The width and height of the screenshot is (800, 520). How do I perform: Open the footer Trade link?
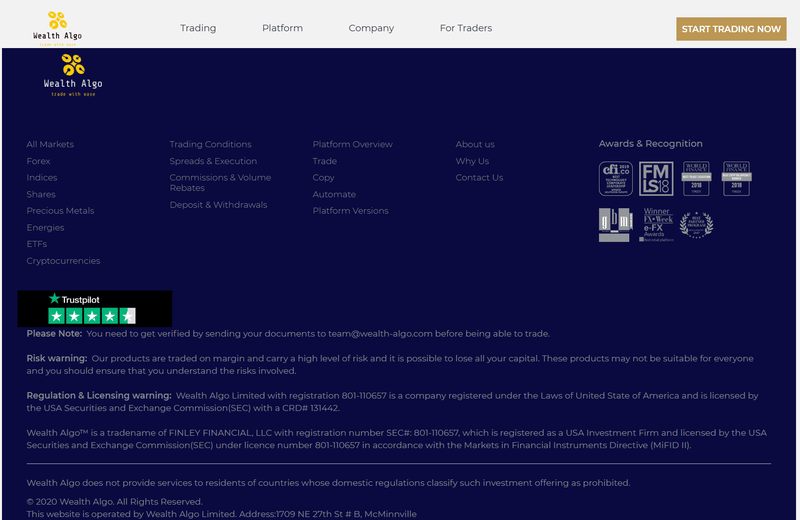click(324, 161)
